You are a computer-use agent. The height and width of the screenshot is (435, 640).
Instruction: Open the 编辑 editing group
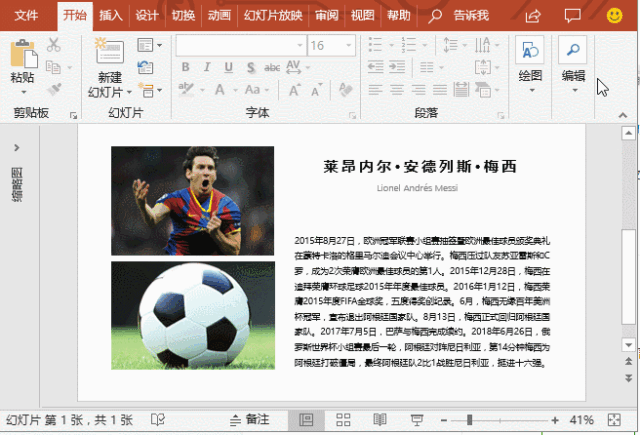tap(573, 64)
